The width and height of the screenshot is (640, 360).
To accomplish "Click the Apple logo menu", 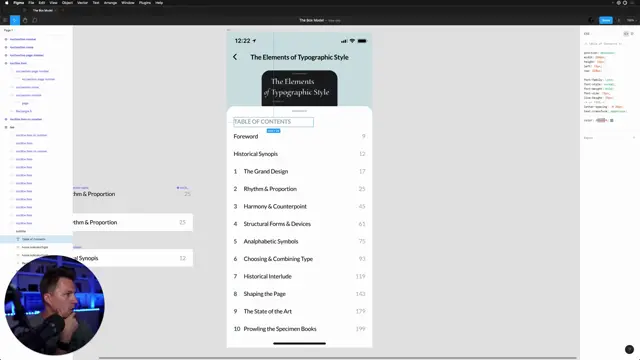I will (x=7, y=3).
